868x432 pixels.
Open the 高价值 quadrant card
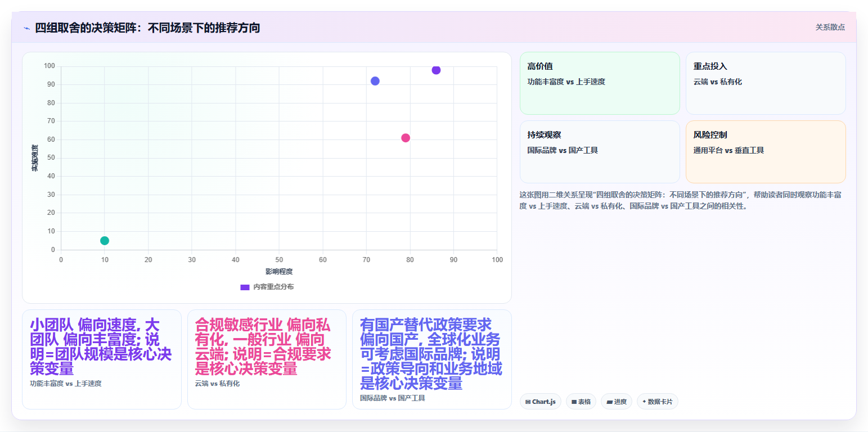coord(600,83)
